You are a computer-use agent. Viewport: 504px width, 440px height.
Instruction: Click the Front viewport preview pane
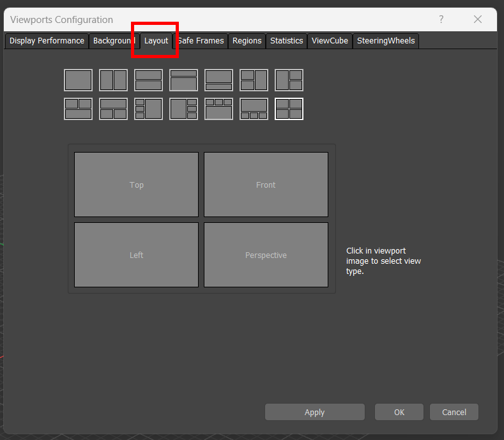[x=266, y=185]
